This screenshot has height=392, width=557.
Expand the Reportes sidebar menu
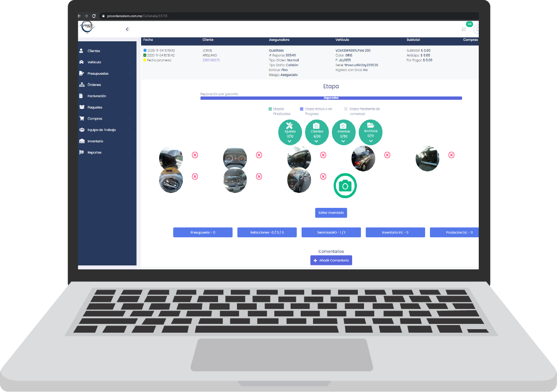94,152
